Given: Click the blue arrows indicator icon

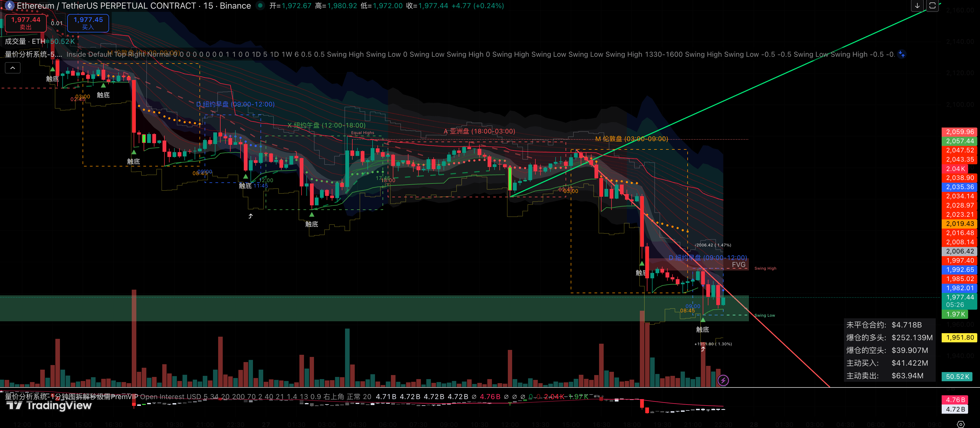Looking at the screenshot, I should click(901, 54).
